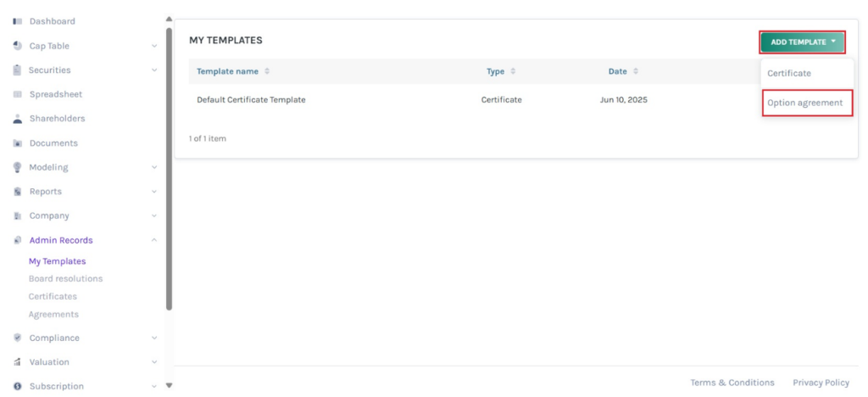Image resolution: width=868 pixels, height=397 pixels.
Task: Open Board resolutions under Admin Records
Action: click(x=65, y=279)
